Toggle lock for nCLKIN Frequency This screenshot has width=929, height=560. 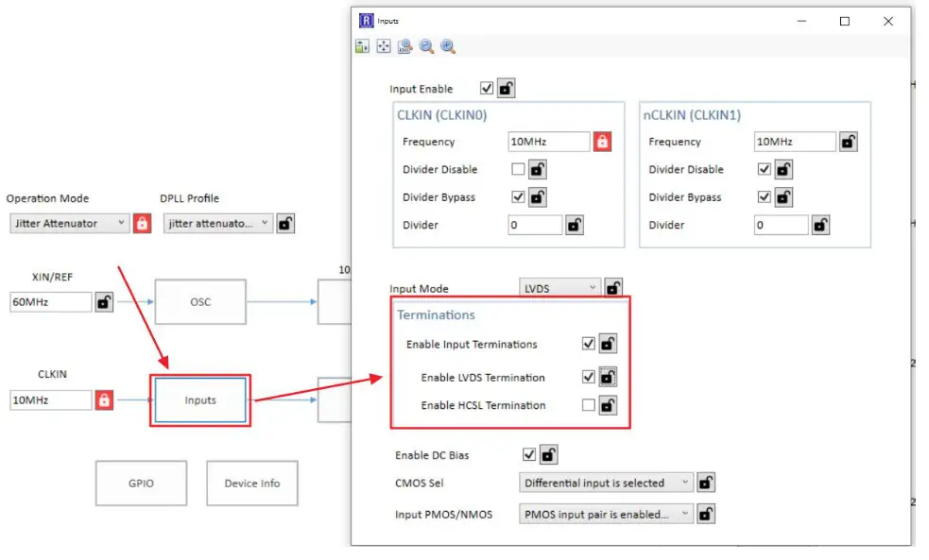click(849, 142)
